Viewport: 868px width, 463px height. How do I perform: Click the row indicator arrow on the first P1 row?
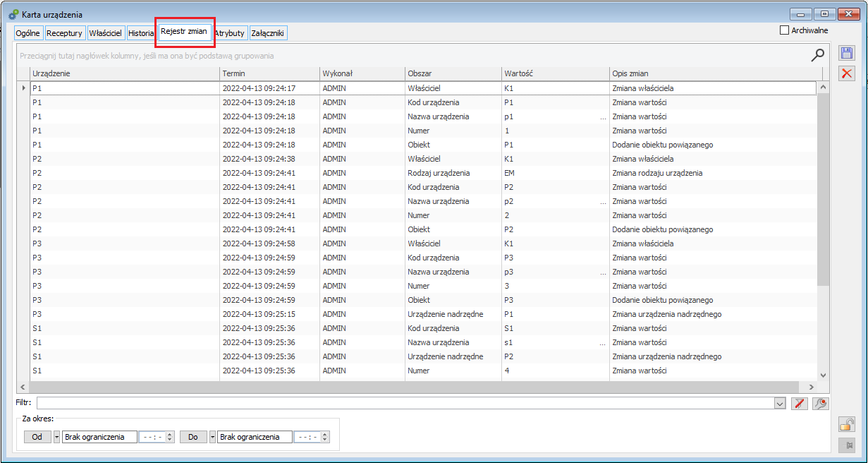point(23,88)
